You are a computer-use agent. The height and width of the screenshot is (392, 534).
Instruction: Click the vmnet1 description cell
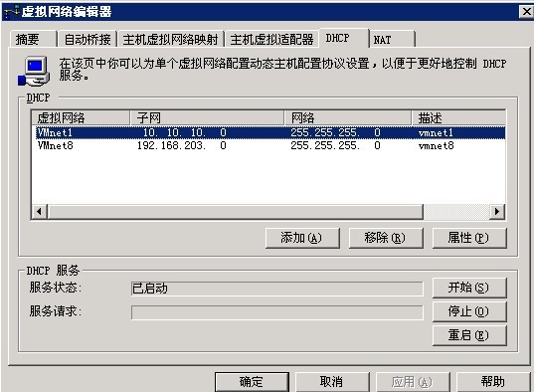click(436, 132)
